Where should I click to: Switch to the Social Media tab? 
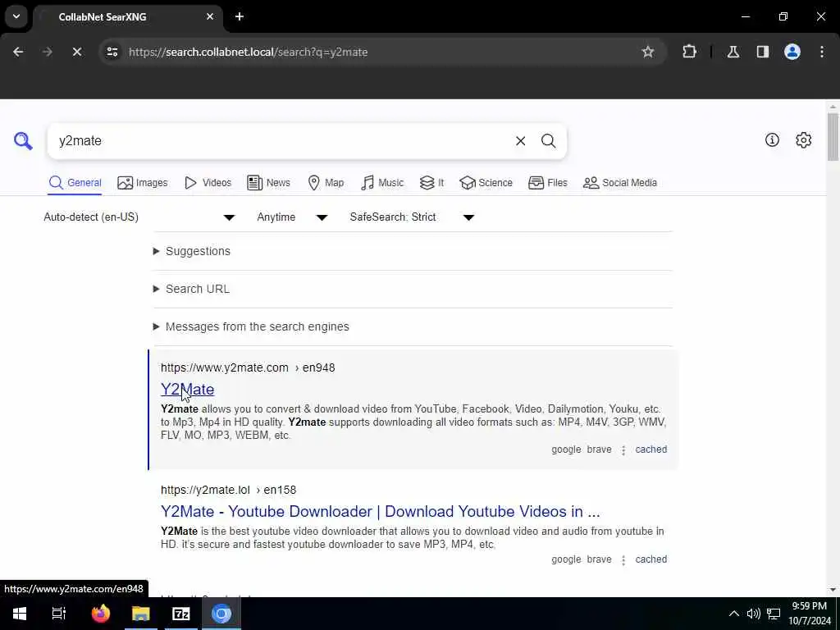click(620, 183)
